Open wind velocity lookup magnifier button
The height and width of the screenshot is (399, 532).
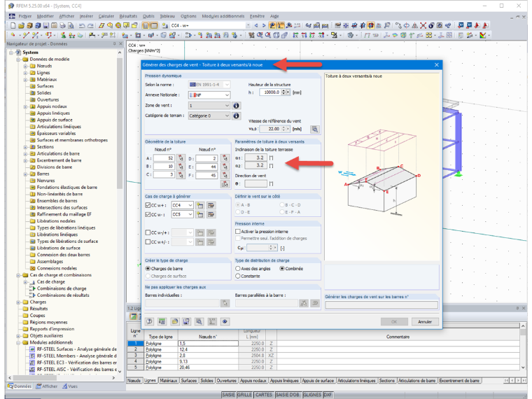coord(315,129)
